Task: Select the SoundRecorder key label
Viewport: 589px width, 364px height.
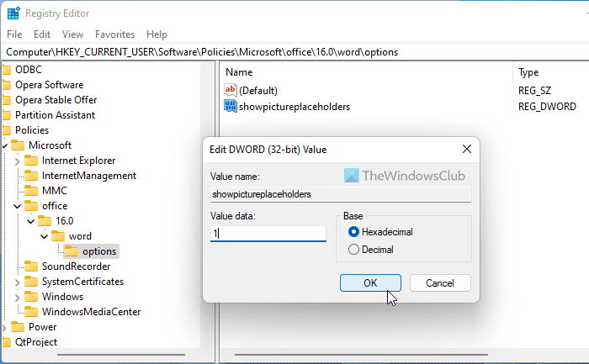Action: click(77, 266)
